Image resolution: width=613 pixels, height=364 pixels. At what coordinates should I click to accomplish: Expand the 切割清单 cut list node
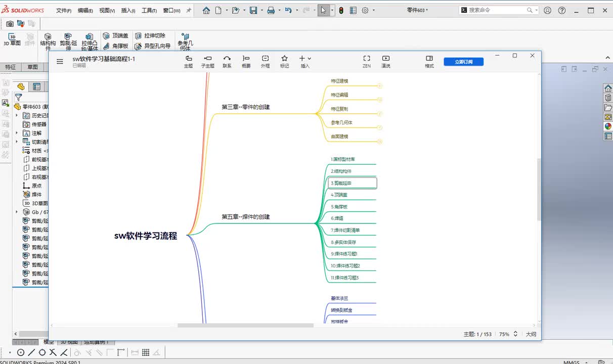tap(17, 142)
